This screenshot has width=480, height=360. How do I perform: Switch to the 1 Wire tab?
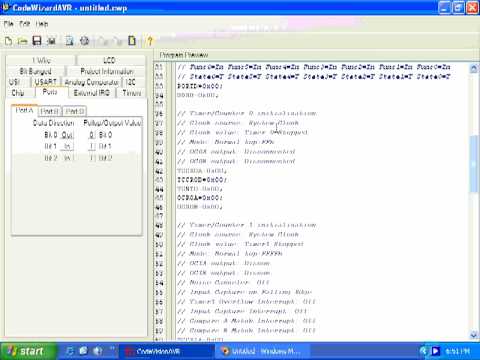pos(41,60)
